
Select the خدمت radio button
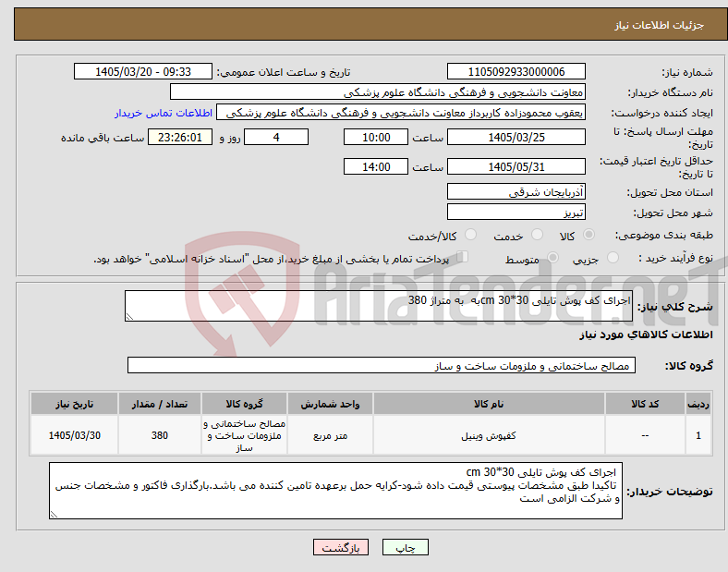pyautogui.click(x=537, y=235)
